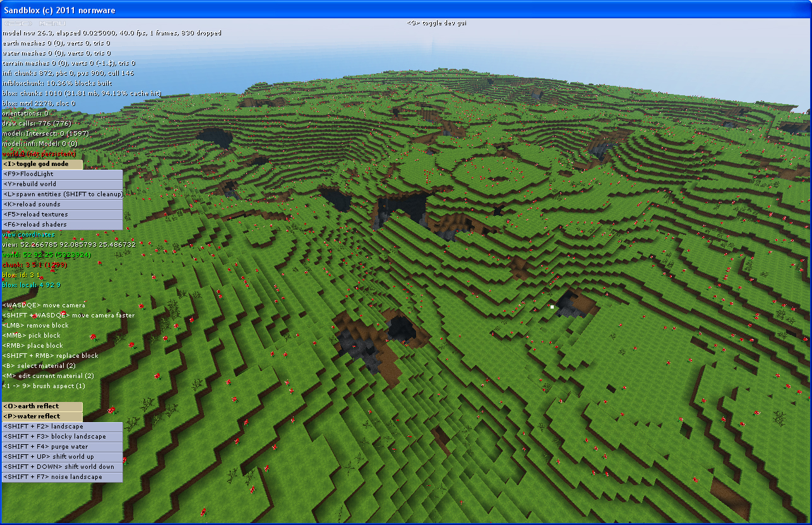Click the noise landscape button
Screen dimensions: 812x525
62,477
